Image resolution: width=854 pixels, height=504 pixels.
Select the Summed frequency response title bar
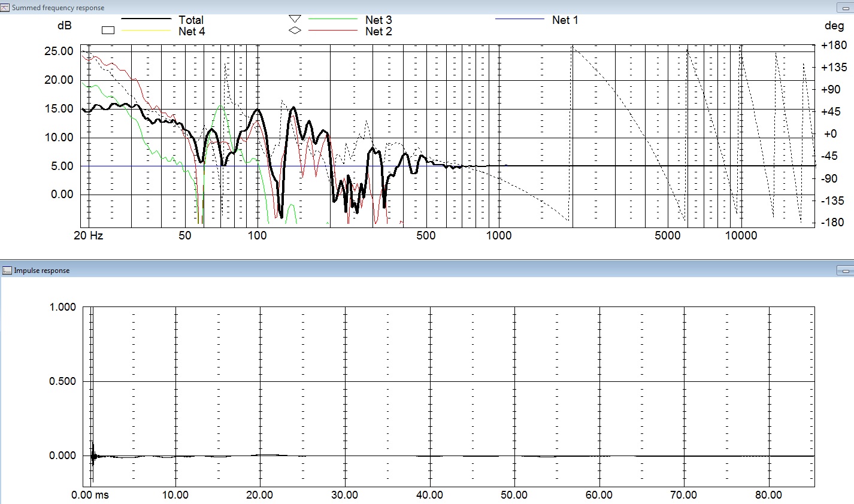click(427, 7)
